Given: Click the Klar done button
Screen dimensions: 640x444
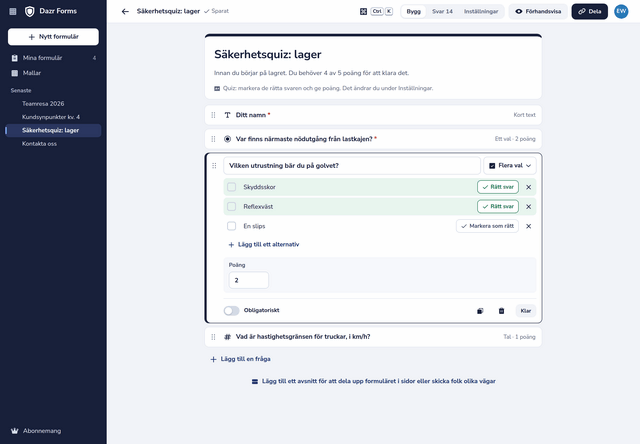Looking at the screenshot, I should pos(526,311).
